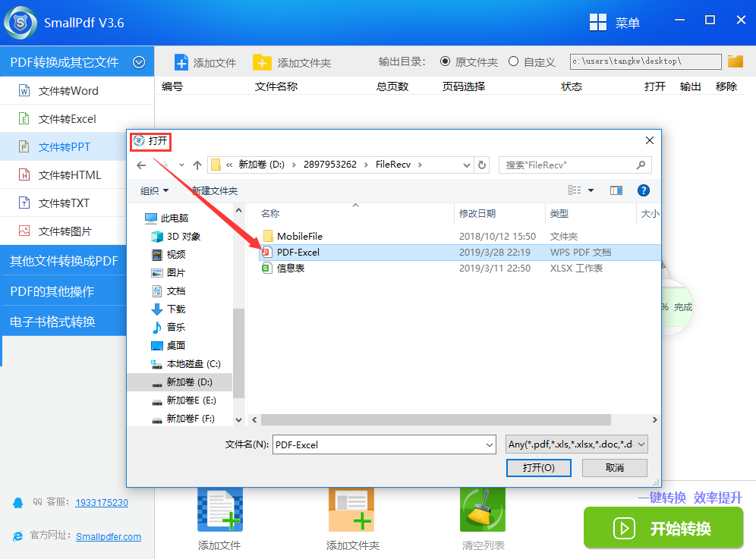Image resolution: width=756 pixels, height=559 pixels.
Task: Select 文档 in navigation tree
Action: (x=169, y=291)
